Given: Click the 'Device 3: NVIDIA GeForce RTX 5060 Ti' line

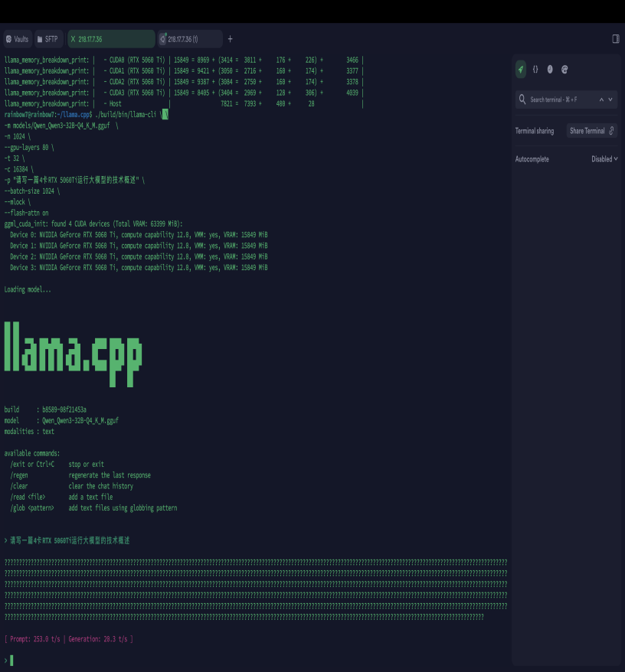Looking at the screenshot, I should tap(139, 267).
